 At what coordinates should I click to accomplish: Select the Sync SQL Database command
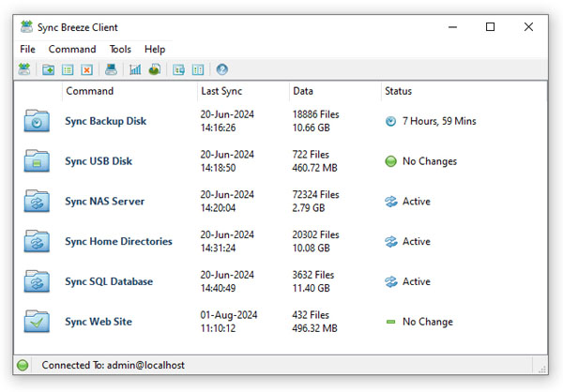click(109, 281)
